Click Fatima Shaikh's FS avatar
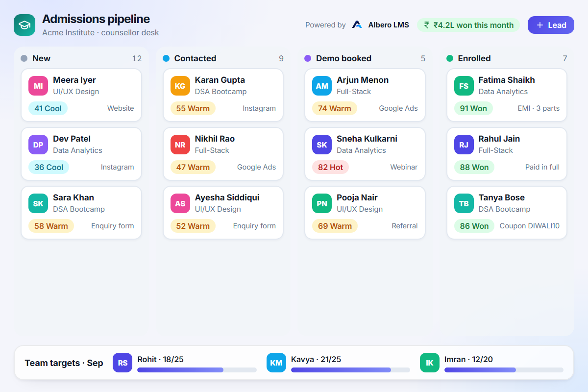588x392 pixels. 464,86
